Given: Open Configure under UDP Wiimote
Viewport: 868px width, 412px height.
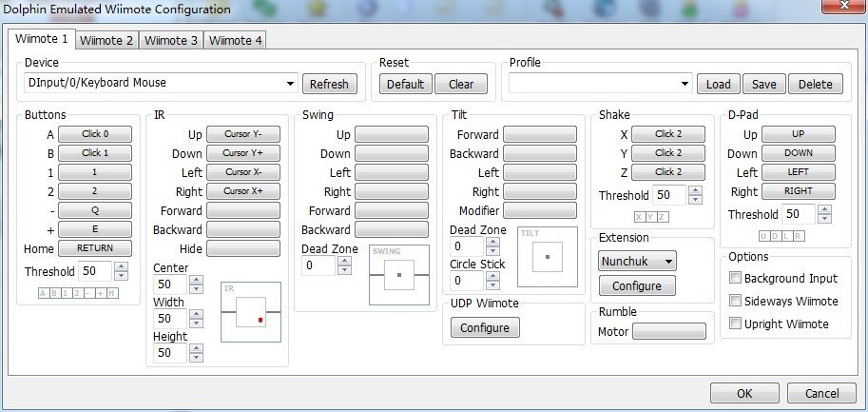Looking at the screenshot, I should [x=485, y=328].
